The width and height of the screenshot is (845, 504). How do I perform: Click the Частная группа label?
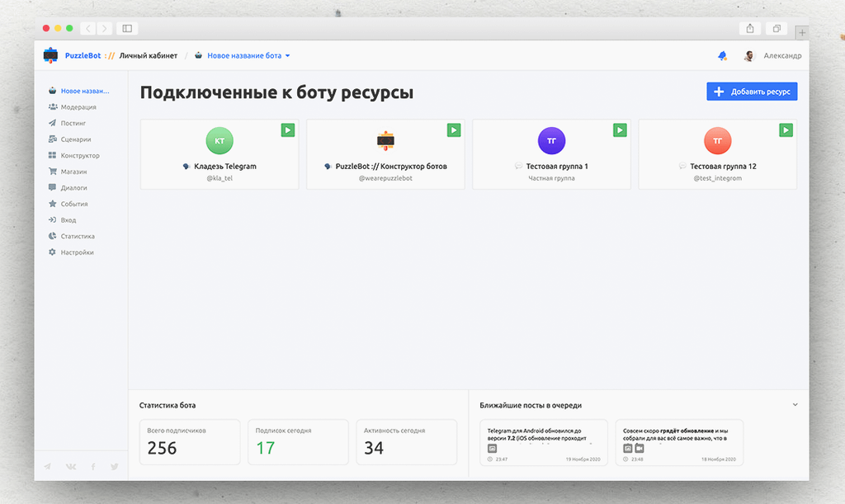coord(551,178)
